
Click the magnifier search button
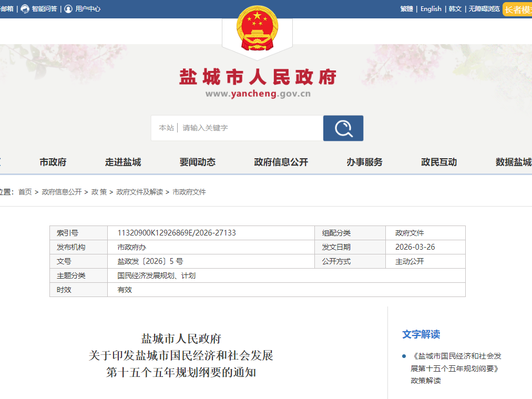(343, 128)
